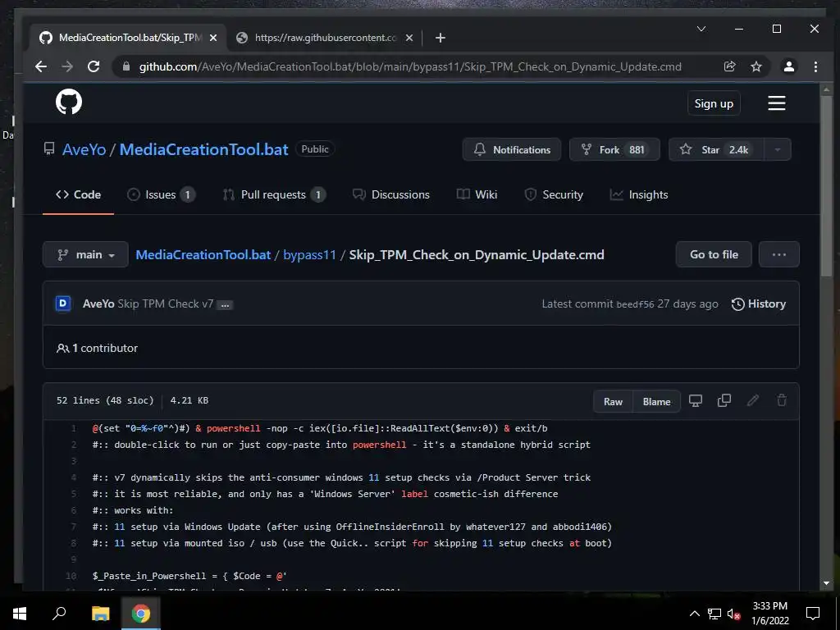Screen dimensions: 840x630
Task: Open bypass11 folder breadcrumb
Action: point(309,254)
